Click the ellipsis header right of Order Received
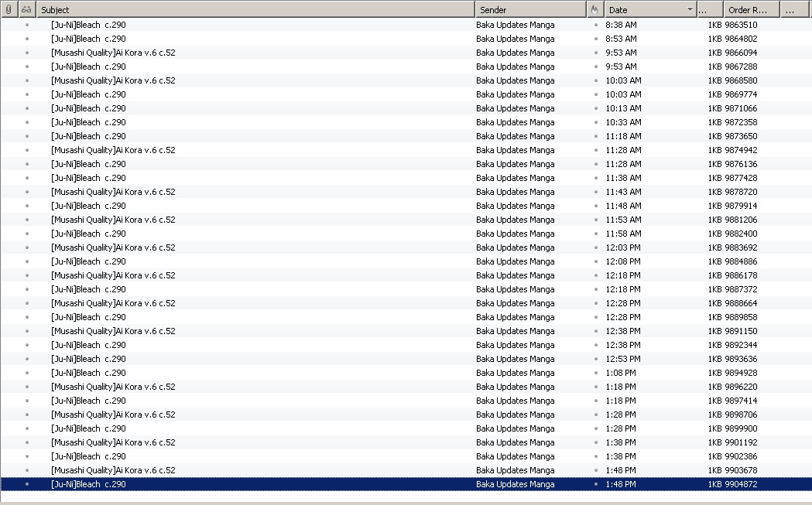 click(x=796, y=9)
